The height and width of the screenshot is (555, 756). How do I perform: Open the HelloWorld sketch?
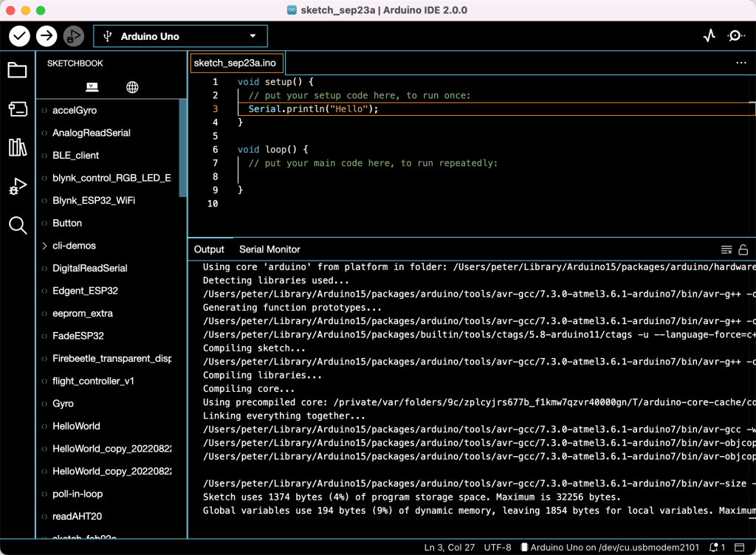(x=76, y=427)
